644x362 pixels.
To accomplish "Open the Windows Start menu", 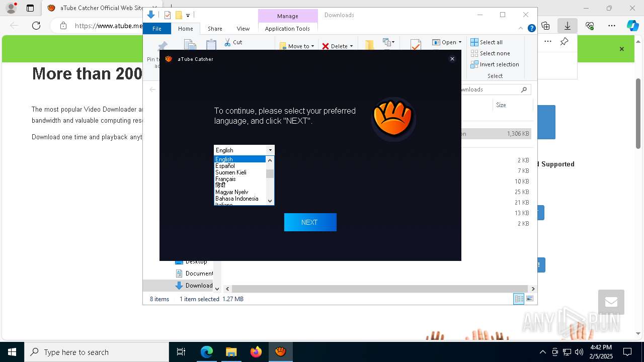I will pos(12,352).
